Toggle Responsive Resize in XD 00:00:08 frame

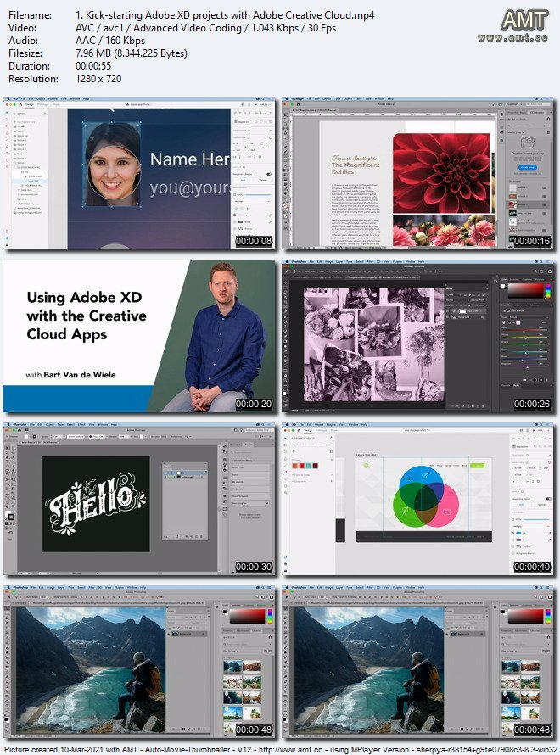point(269,174)
